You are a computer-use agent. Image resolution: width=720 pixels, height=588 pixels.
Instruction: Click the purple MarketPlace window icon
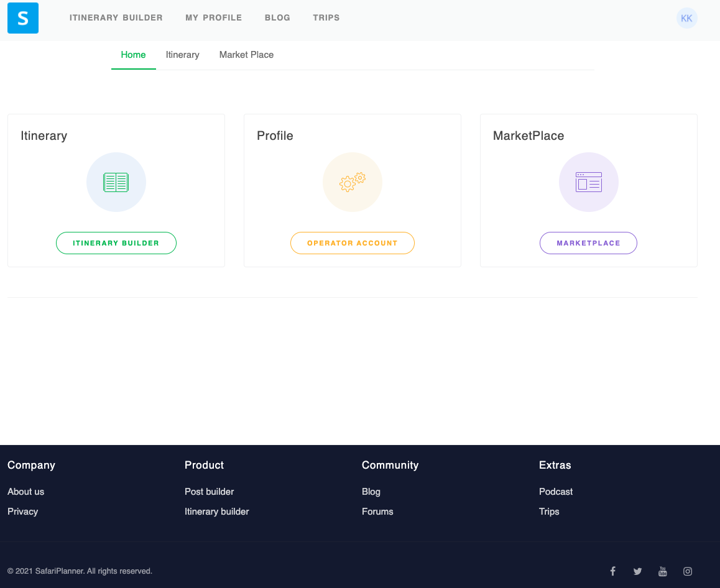589,182
